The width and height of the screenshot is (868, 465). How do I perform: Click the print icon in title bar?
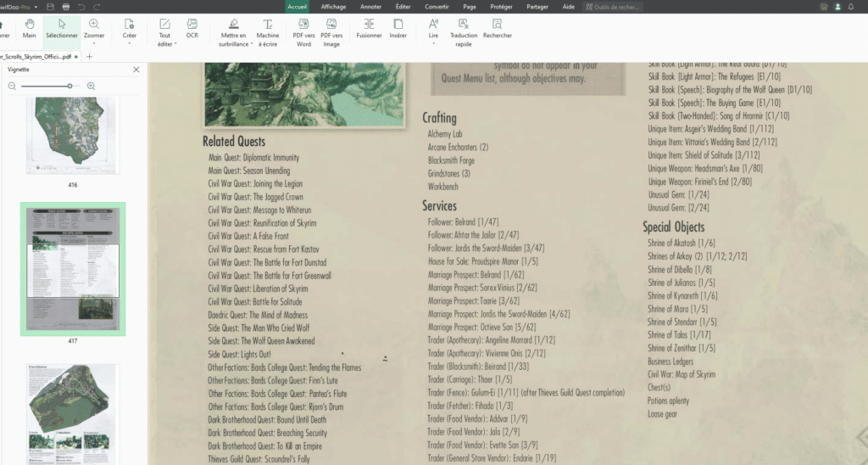click(x=65, y=6)
